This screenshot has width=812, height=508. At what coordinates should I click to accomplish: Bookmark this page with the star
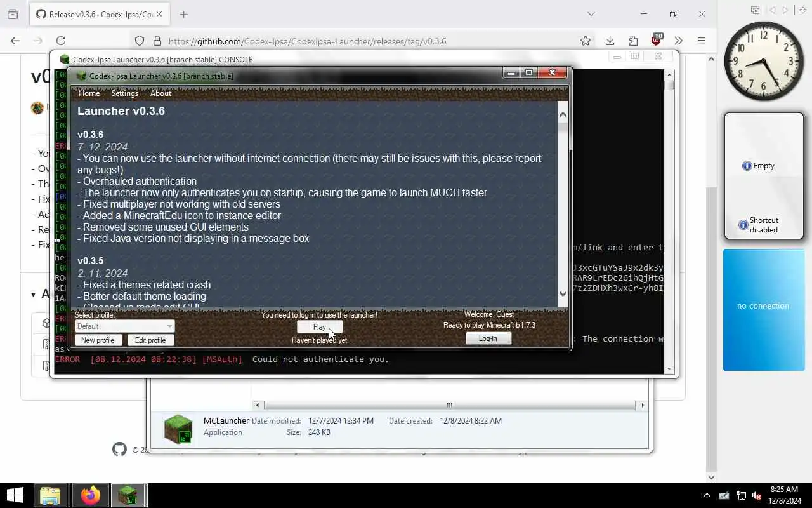[x=586, y=41]
